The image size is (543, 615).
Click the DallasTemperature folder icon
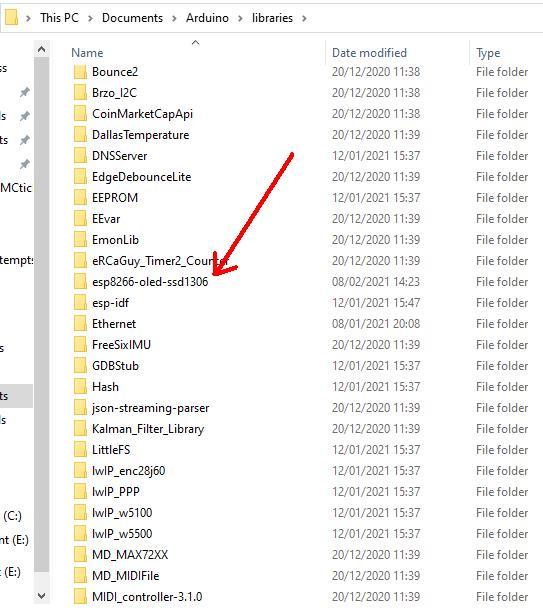[80, 135]
